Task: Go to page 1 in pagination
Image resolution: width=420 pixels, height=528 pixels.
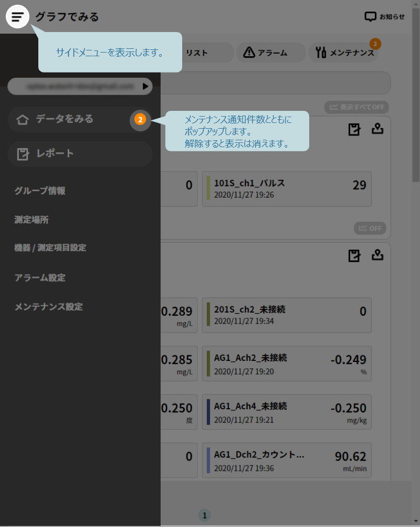Action: pos(205,515)
